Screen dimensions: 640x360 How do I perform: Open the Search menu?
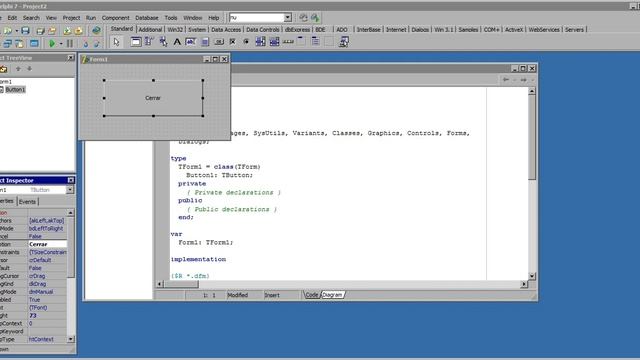31,18
